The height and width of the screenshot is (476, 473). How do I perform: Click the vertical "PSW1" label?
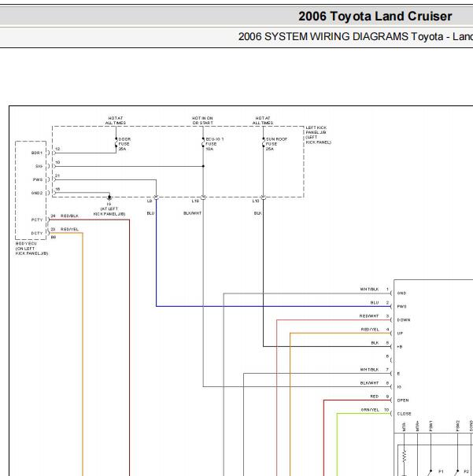click(431, 426)
